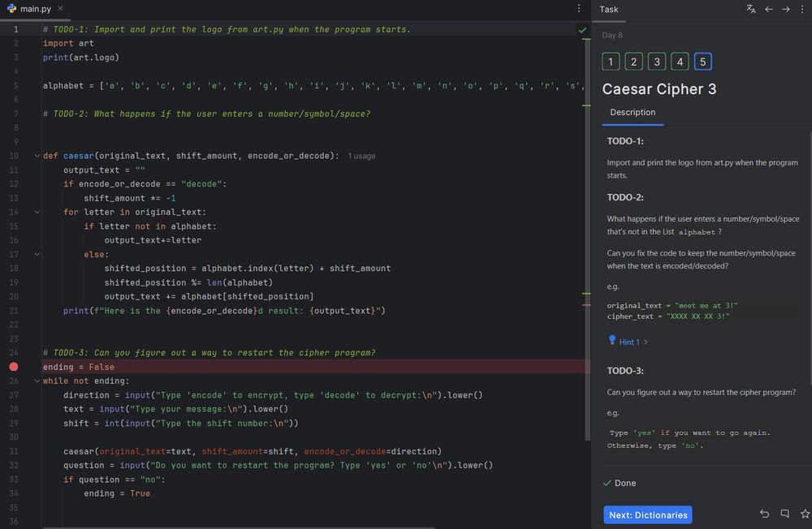Open task step 3
This screenshot has width=812, height=529.
coord(657,62)
